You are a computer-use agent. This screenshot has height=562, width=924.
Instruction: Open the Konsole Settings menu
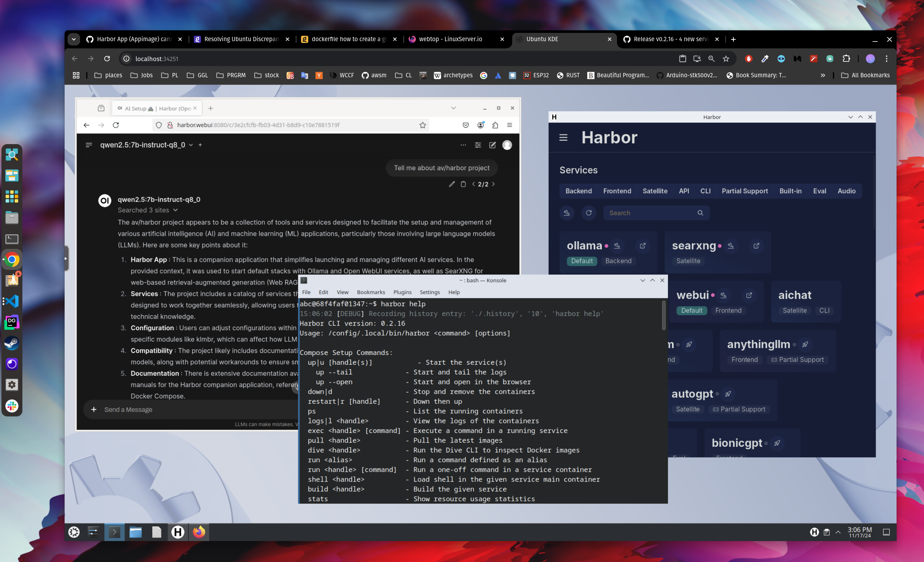coord(430,292)
